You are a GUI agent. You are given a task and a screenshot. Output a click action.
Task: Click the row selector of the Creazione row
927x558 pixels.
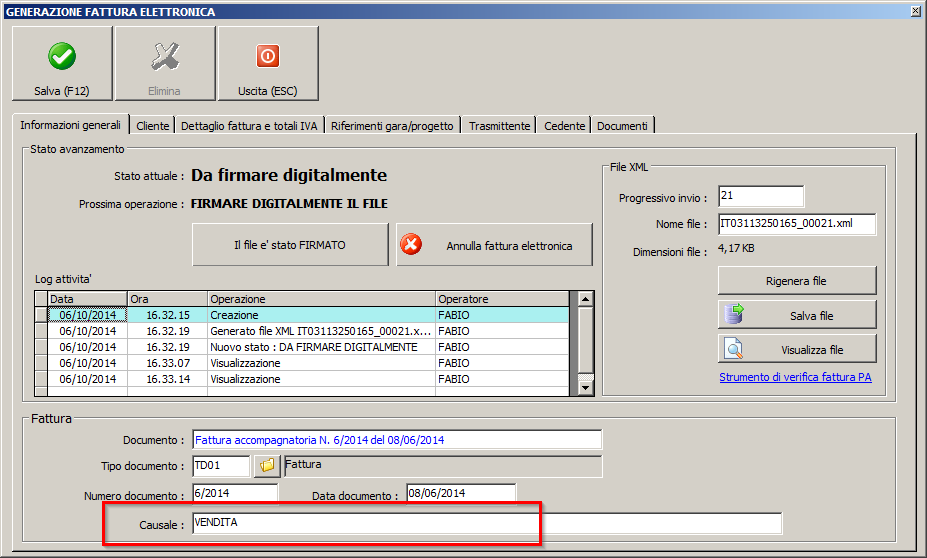[x=41, y=315]
